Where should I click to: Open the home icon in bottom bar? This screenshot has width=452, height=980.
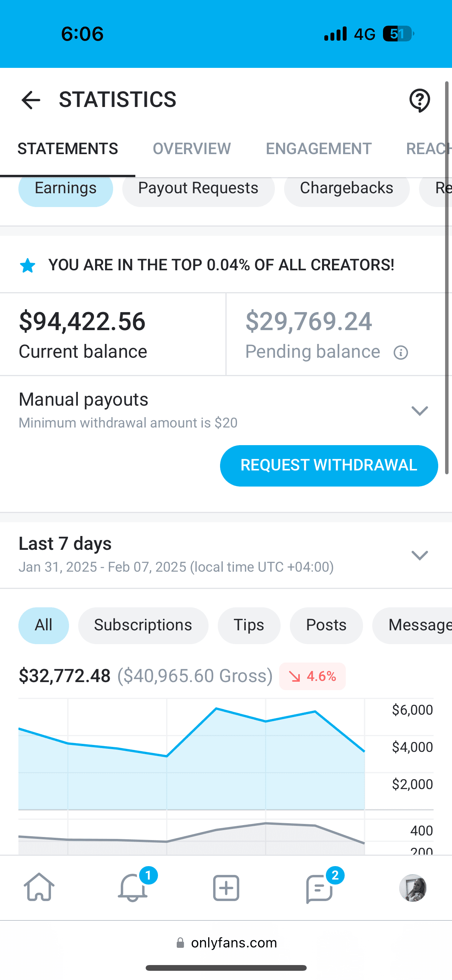point(39,887)
